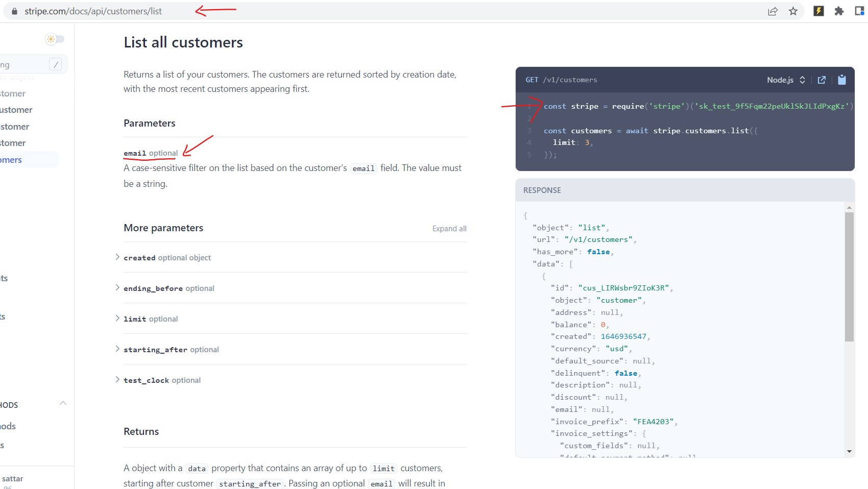Click the "FEA4203" invoice prefix value
The height and width of the screenshot is (489, 868).
click(653, 422)
